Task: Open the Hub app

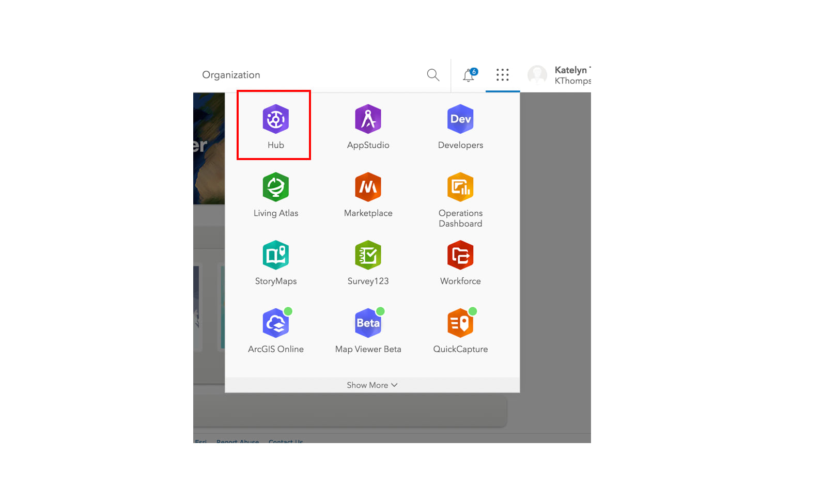Action: [275, 127]
